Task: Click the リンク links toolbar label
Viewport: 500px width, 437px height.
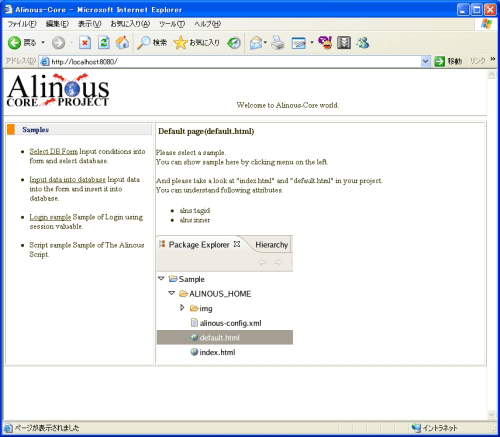Action: click(x=477, y=61)
